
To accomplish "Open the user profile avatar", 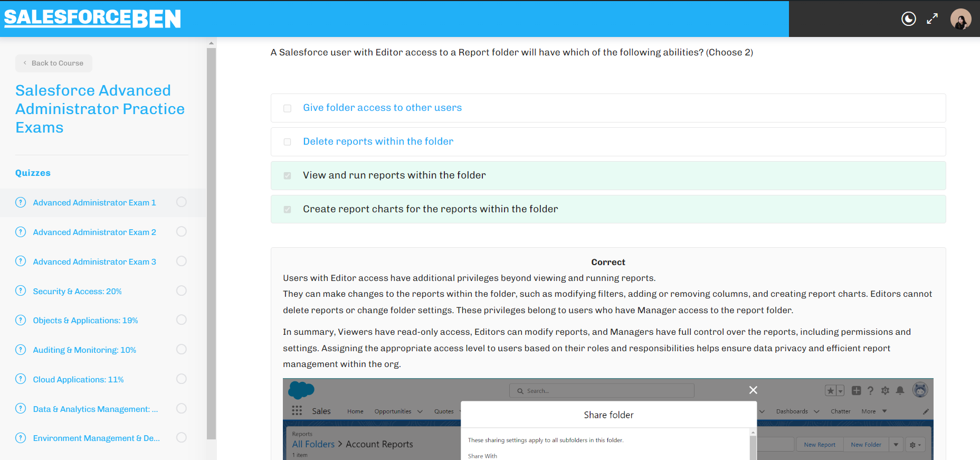I will pos(960,19).
